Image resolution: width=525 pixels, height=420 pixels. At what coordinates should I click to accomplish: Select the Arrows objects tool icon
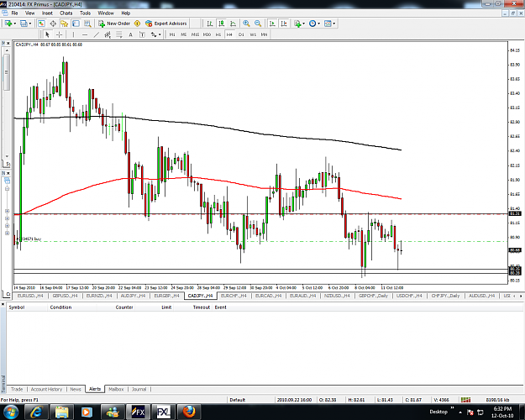click(154, 34)
